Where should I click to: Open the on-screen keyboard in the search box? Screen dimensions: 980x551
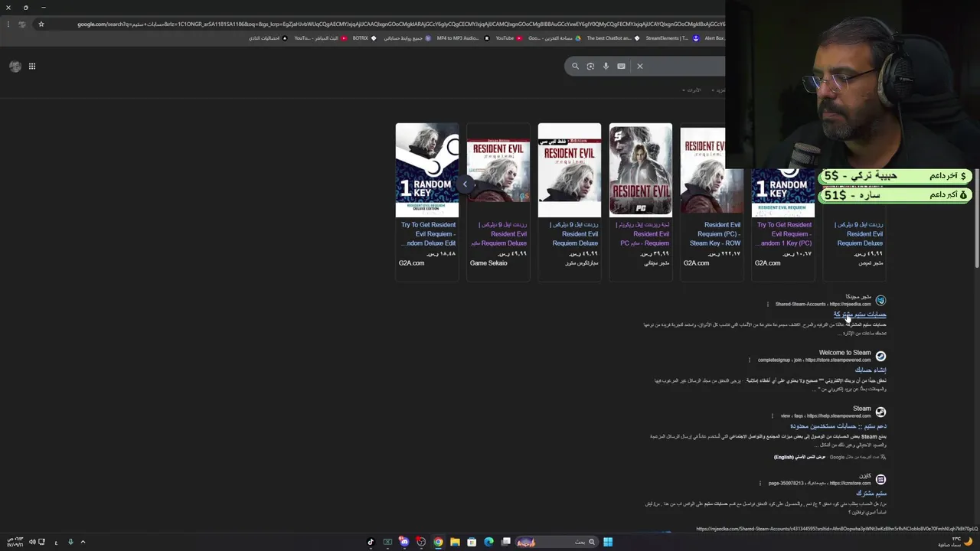point(621,67)
